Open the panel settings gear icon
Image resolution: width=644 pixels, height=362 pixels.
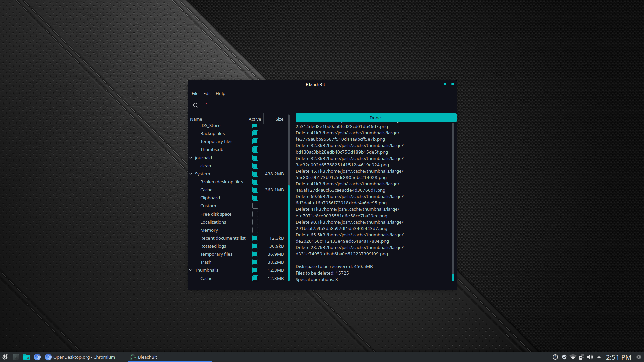(639, 357)
